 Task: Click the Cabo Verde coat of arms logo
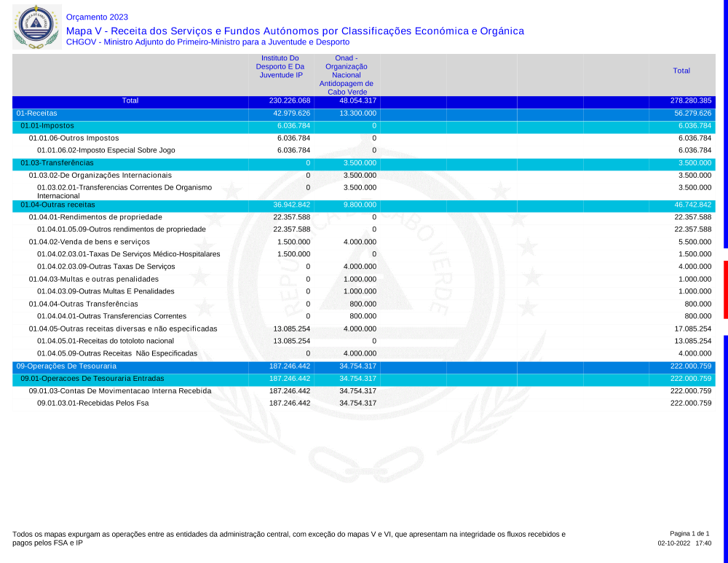pyautogui.click(x=34, y=26)
